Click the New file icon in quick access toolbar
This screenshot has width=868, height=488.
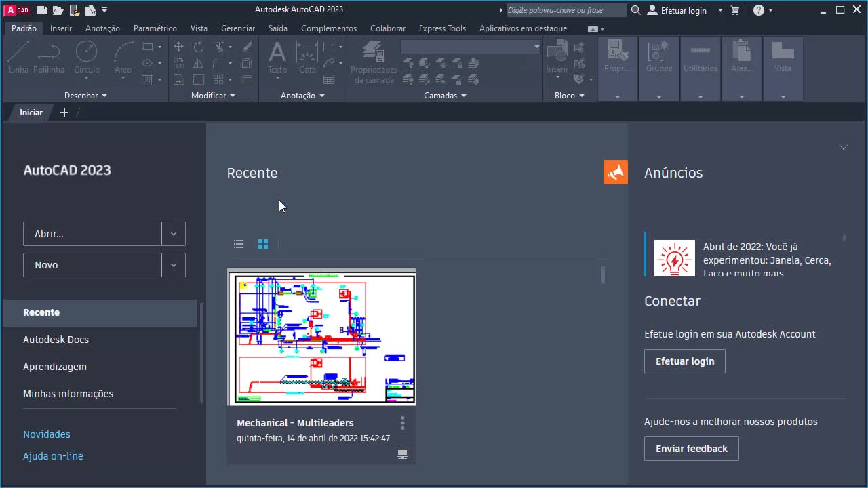point(42,10)
